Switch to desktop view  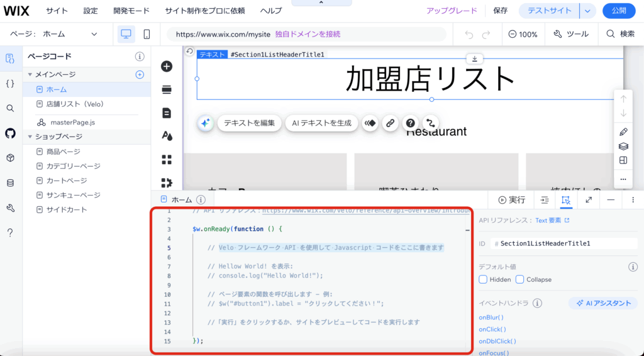(126, 34)
